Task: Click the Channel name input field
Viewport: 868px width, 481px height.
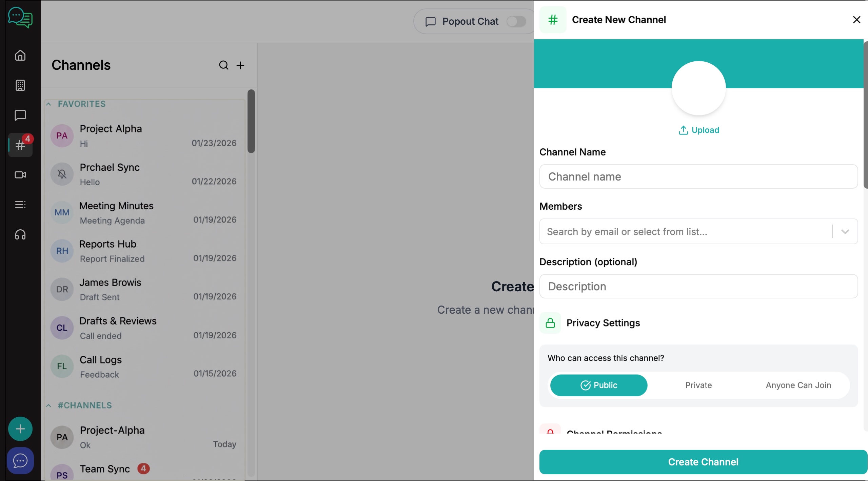Action: click(x=698, y=176)
